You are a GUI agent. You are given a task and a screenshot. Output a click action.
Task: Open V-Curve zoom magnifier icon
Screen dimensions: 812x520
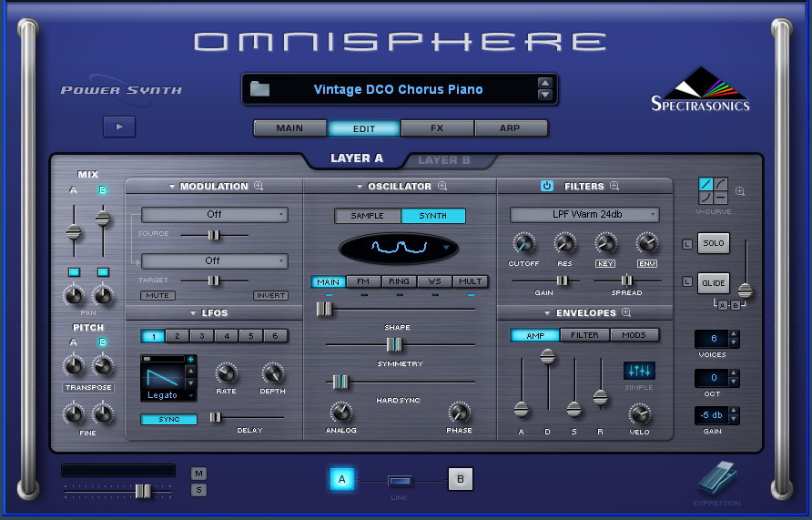[x=740, y=191]
